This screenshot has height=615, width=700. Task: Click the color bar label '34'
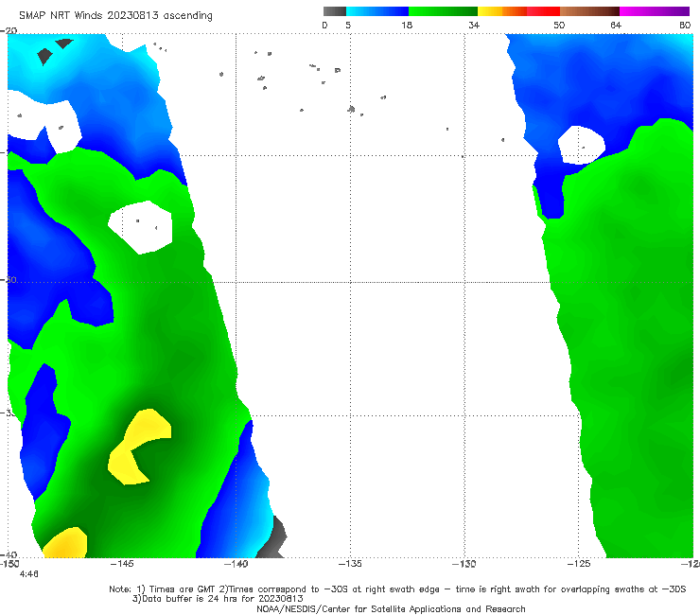pos(474,25)
